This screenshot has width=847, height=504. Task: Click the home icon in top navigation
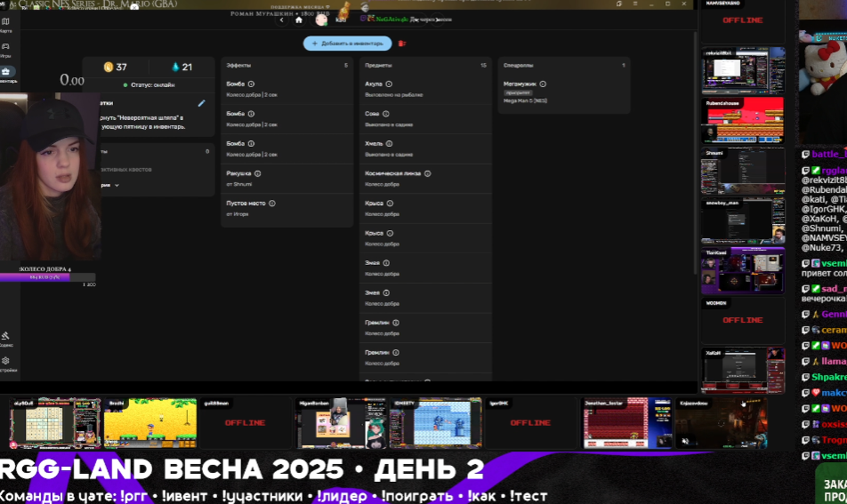pyautogui.click(x=299, y=20)
